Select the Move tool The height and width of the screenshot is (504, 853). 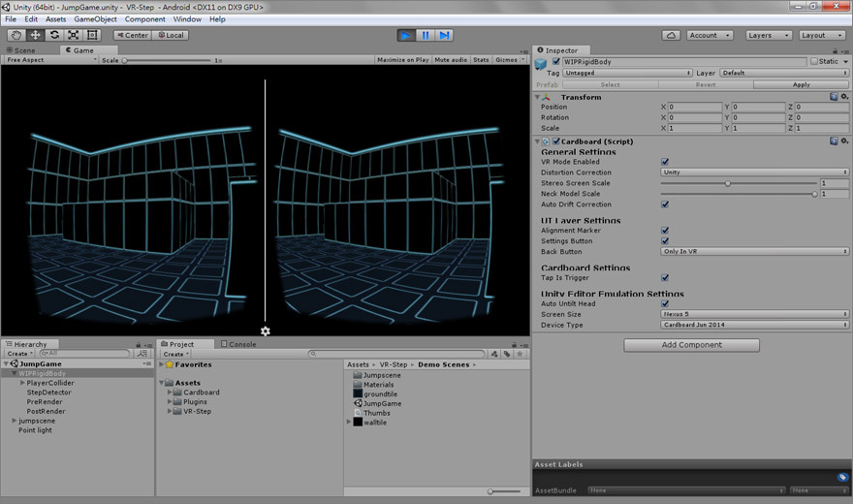[x=35, y=35]
